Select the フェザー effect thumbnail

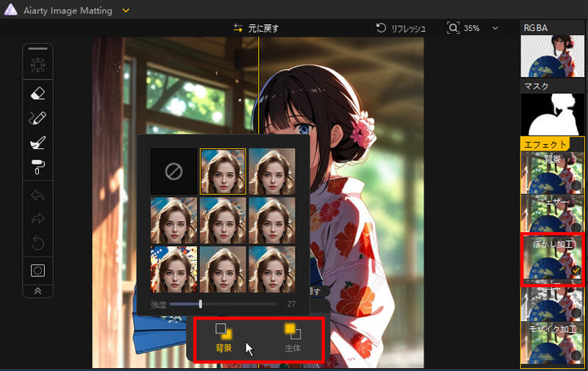click(x=553, y=215)
